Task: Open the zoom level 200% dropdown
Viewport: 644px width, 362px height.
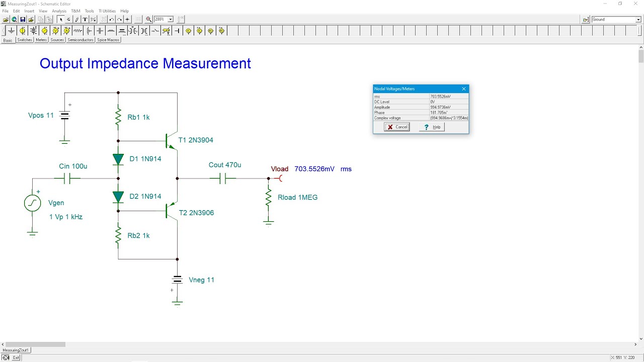Action: click(x=171, y=19)
